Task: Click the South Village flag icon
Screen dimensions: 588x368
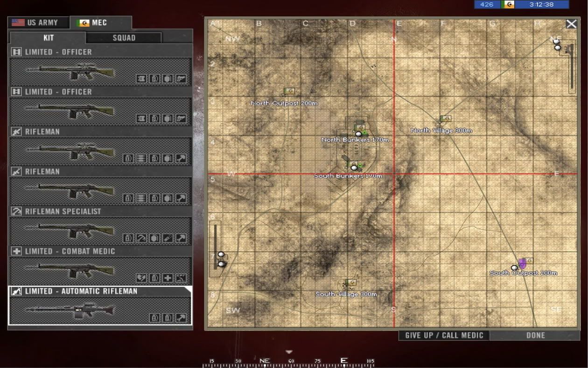Action: point(350,283)
